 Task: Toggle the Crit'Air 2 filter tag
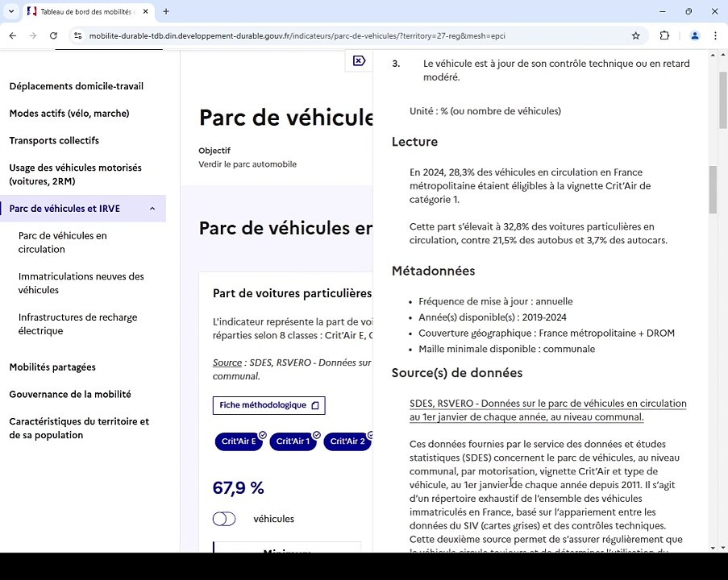(x=347, y=441)
